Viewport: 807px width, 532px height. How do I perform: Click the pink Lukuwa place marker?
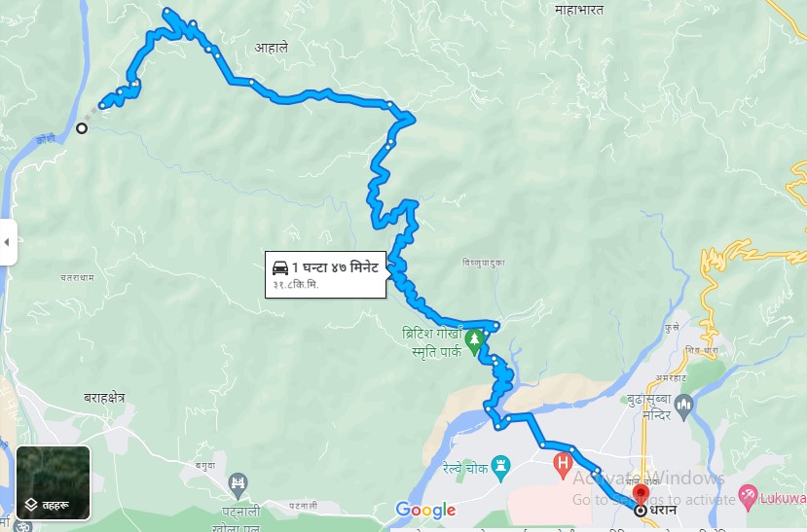(748, 497)
